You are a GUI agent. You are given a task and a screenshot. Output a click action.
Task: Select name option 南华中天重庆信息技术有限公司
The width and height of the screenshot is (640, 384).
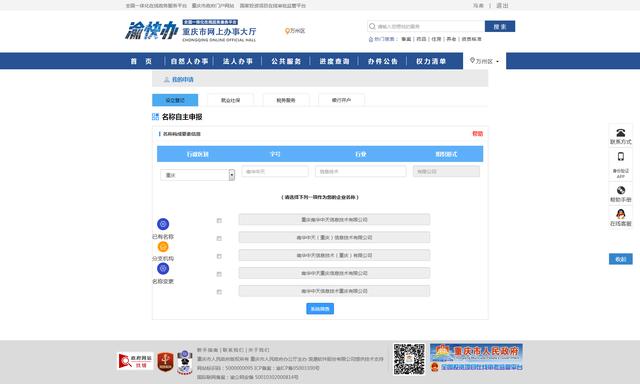coord(334,273)
